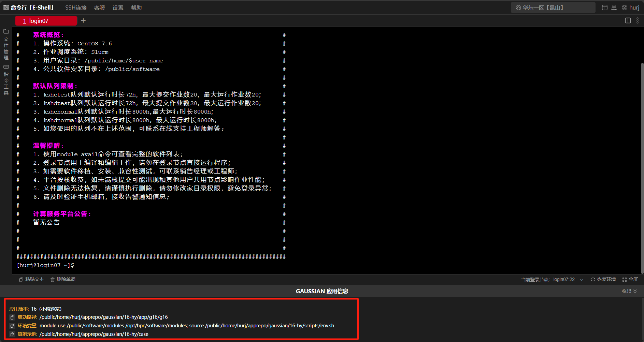Open the SSH连接 menu
The height and width of the screenshot is (342, 644).
pyautogui.click(x=76, y=8)
